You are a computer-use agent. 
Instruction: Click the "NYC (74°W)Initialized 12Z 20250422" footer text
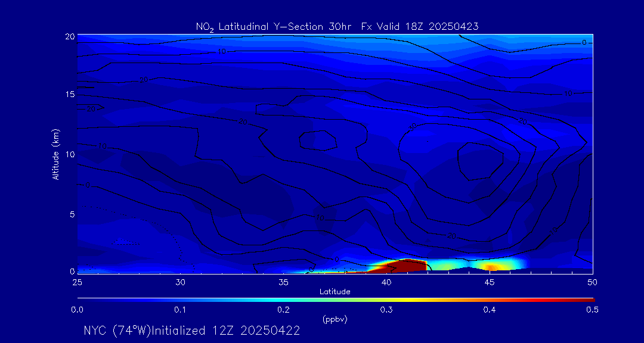pos(191,330)
